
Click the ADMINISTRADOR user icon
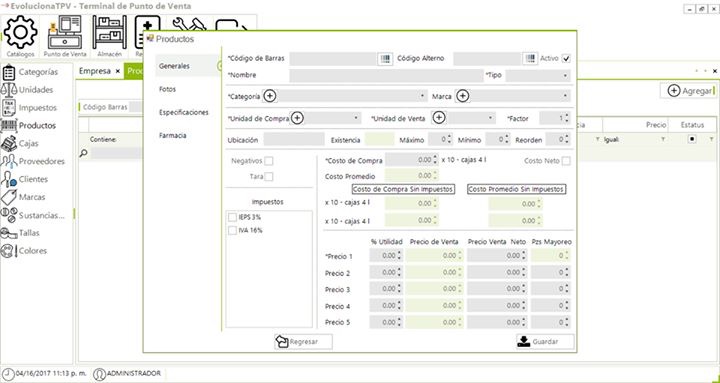click(99, 374)
